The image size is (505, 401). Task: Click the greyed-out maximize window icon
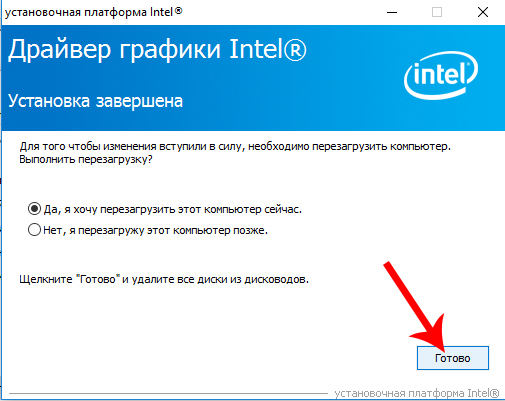[437, 12]
